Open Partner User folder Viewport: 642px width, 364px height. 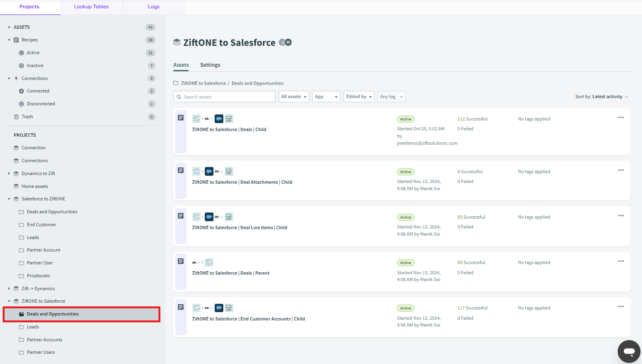coord(40,263)
